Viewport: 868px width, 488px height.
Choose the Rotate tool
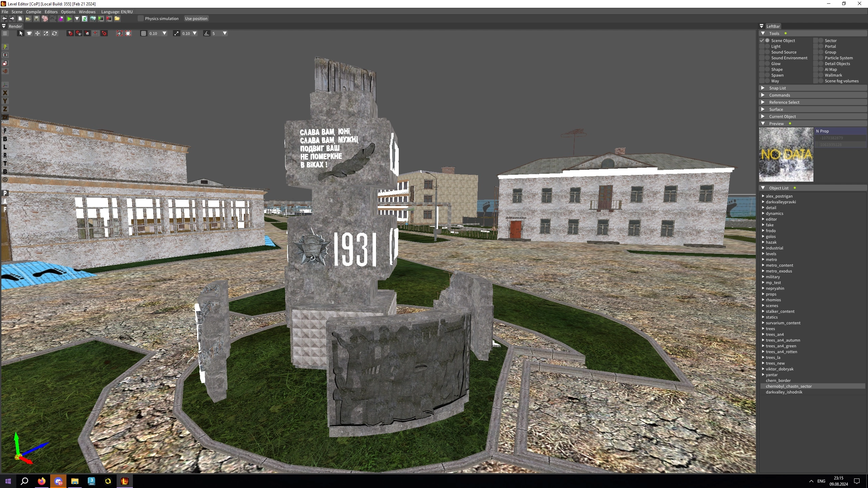tap(54, 33)
